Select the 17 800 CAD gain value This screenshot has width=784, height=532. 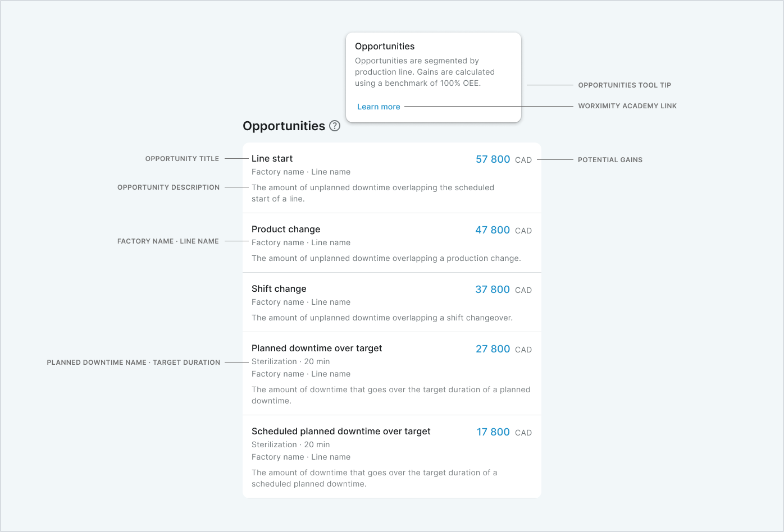tap(504, 432)
